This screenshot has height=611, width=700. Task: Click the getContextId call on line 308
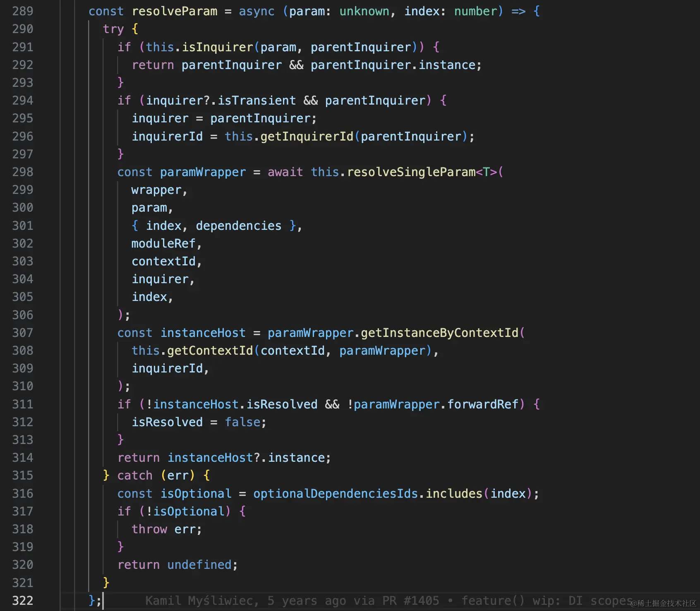point(210,351)
